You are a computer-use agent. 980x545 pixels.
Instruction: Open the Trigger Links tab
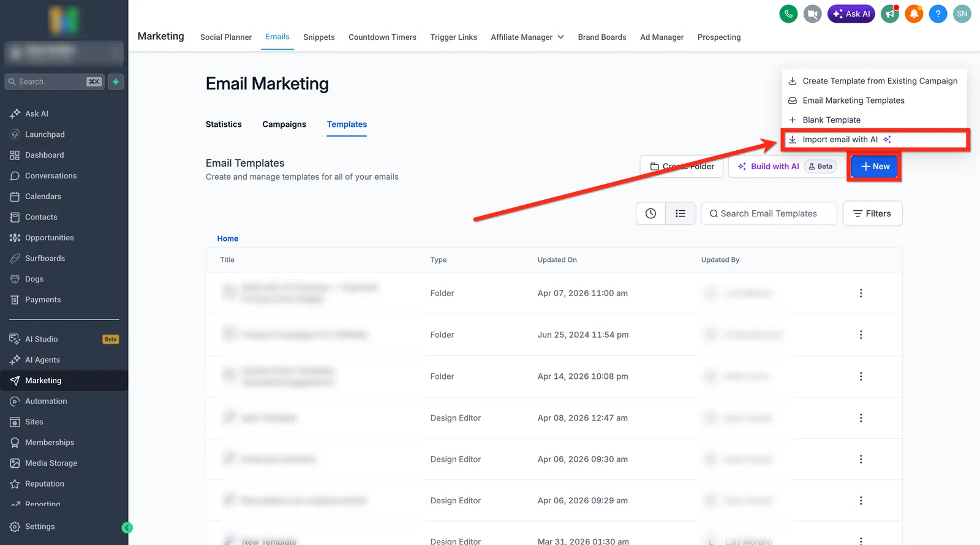tap(453, 37)
